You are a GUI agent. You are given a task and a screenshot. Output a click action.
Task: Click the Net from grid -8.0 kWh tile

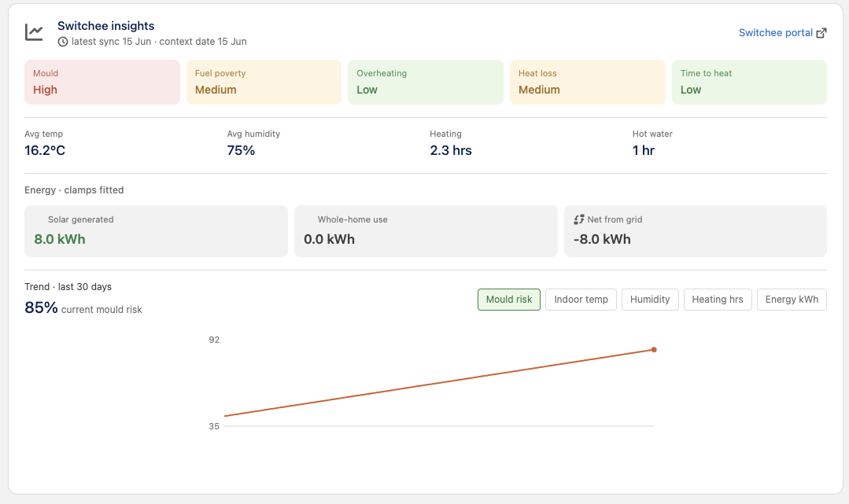(x=696, y=231)
